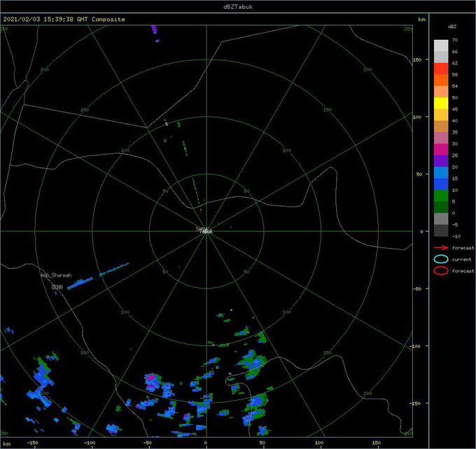Click the 150 tick on the right vertical axis
Screen dimensions: 476x449
(417, 60)
